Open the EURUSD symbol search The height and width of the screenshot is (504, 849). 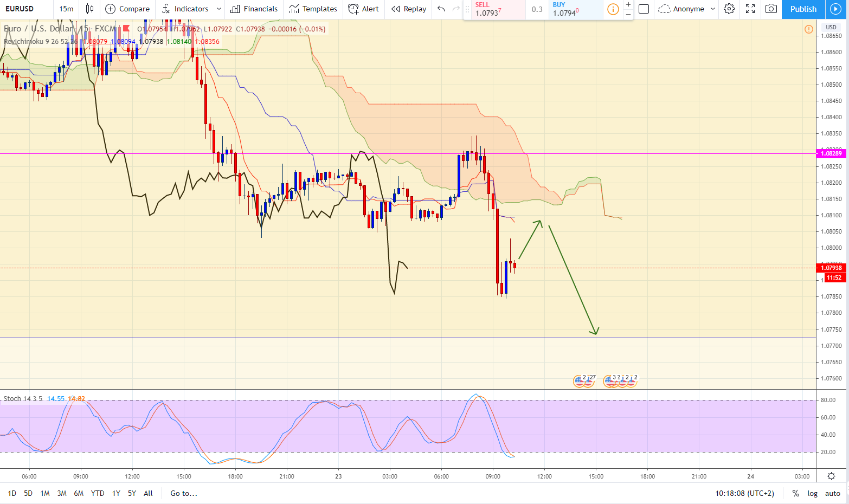pos(20,9)
